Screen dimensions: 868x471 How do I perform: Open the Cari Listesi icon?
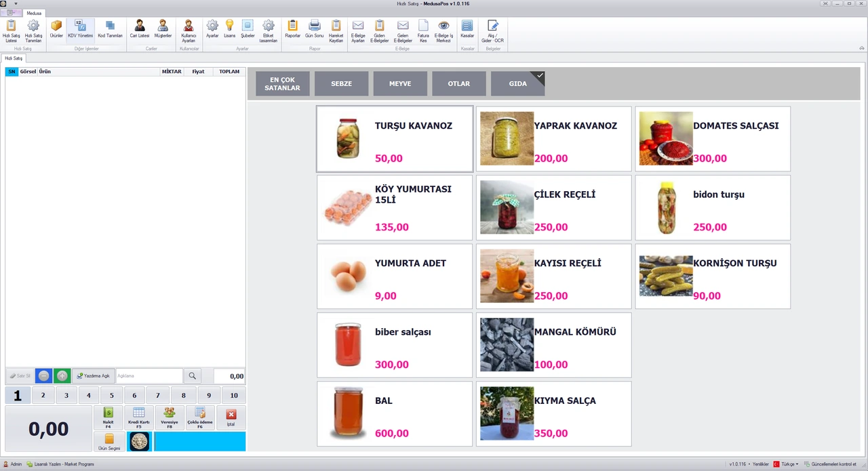[x=140, y=31]
